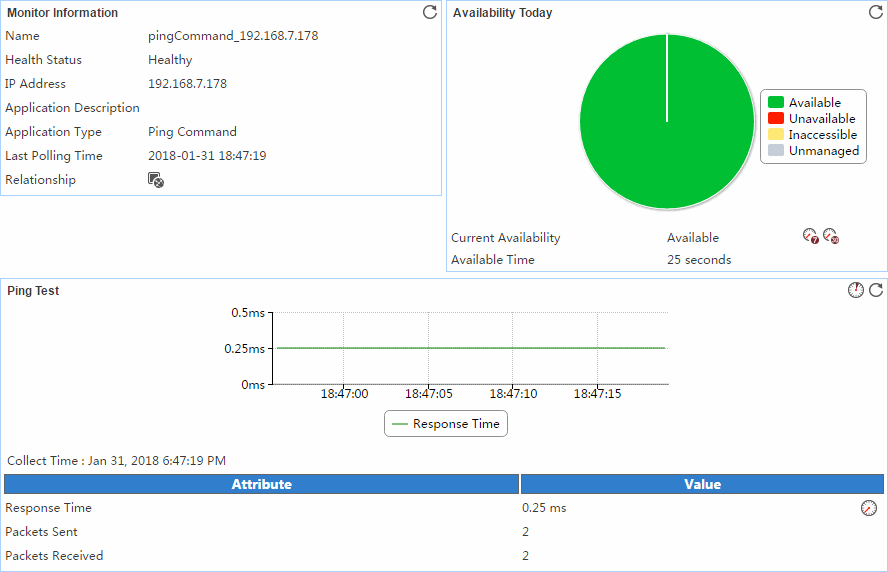
Task: Click the 0.5ms axis label
Action: 247,313
